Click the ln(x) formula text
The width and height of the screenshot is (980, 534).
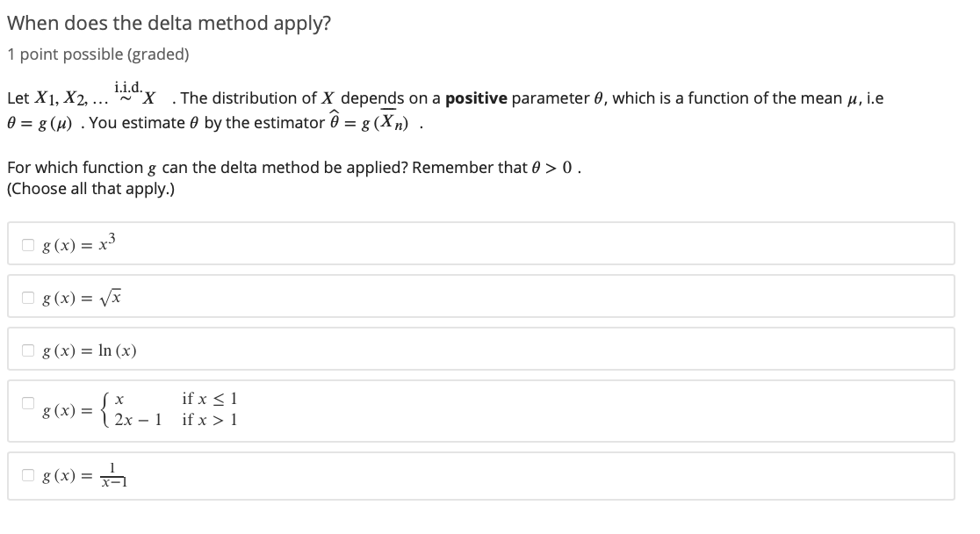pos(90,350)
